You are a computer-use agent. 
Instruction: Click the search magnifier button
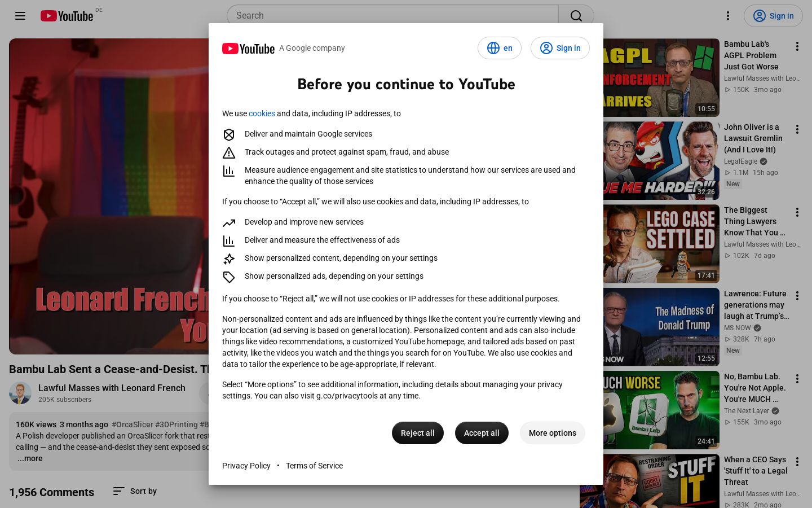click(576, 16)
